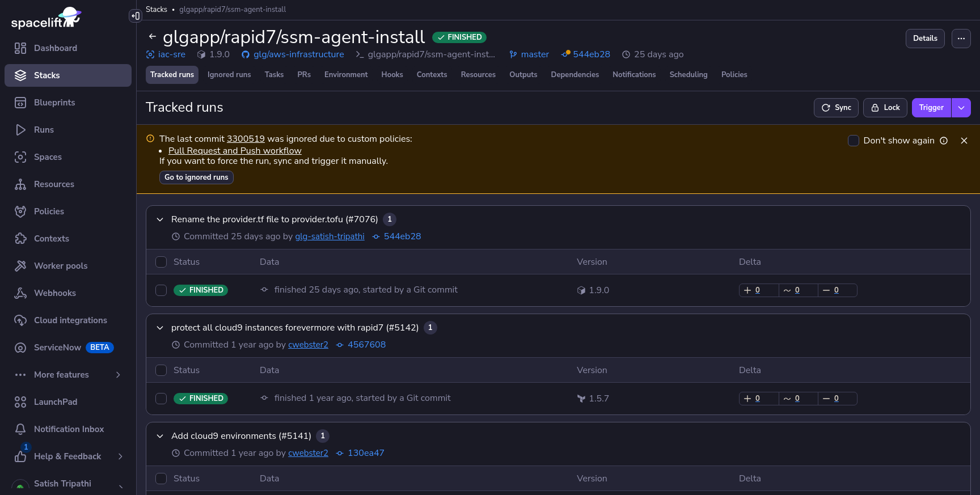
Task: Click the Dashboard icon in sidebar
Action: [20, 48]
